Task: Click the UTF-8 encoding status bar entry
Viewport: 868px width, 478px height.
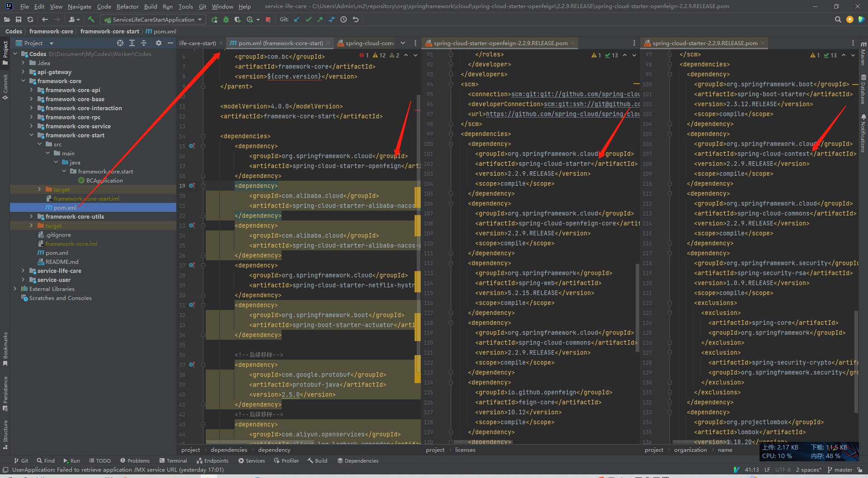Action: (x=783, y=470)
